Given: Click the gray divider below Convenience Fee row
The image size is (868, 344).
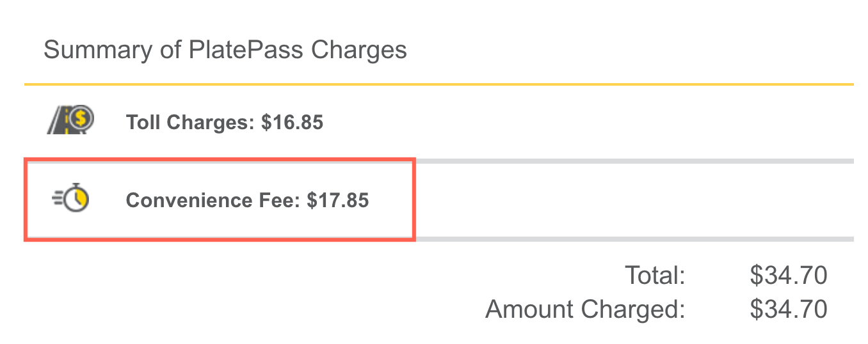Looking at the screenshot, I should pos(634,239).
